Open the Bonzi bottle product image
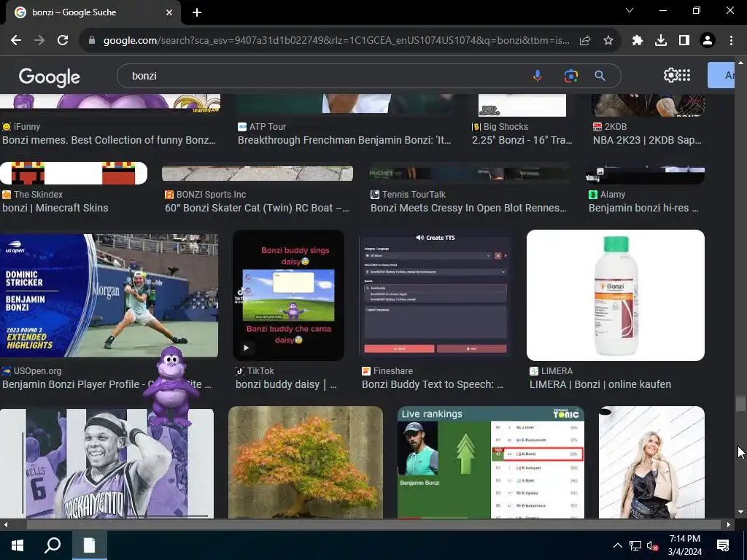The image size is (747, 560). 616,295
